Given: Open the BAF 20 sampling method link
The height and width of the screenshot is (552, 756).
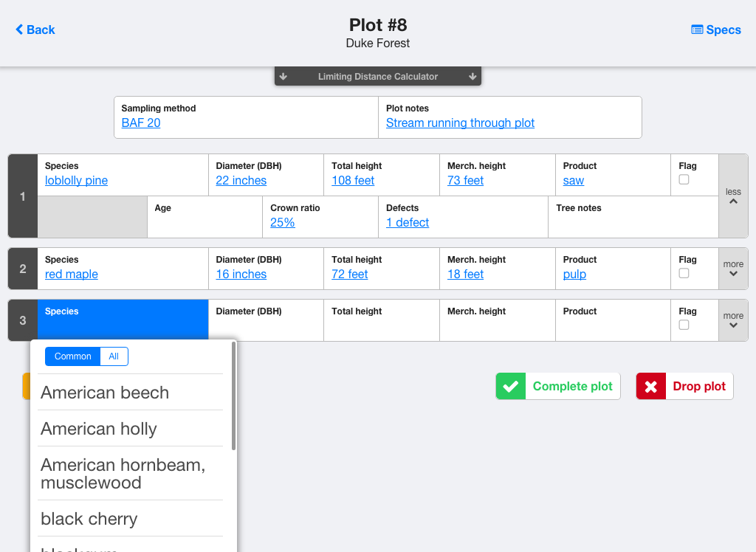Looking at the screenshot, I should [x=141, y=123].
